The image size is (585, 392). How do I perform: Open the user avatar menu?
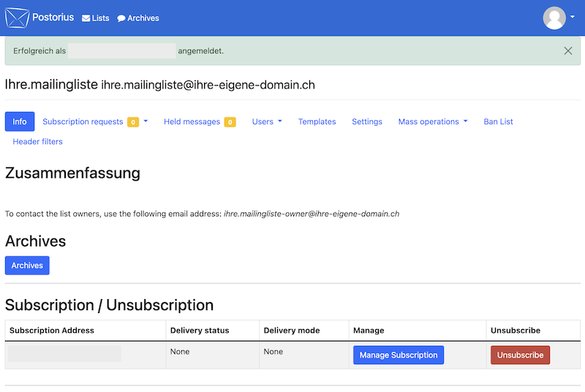coord(554,18)
